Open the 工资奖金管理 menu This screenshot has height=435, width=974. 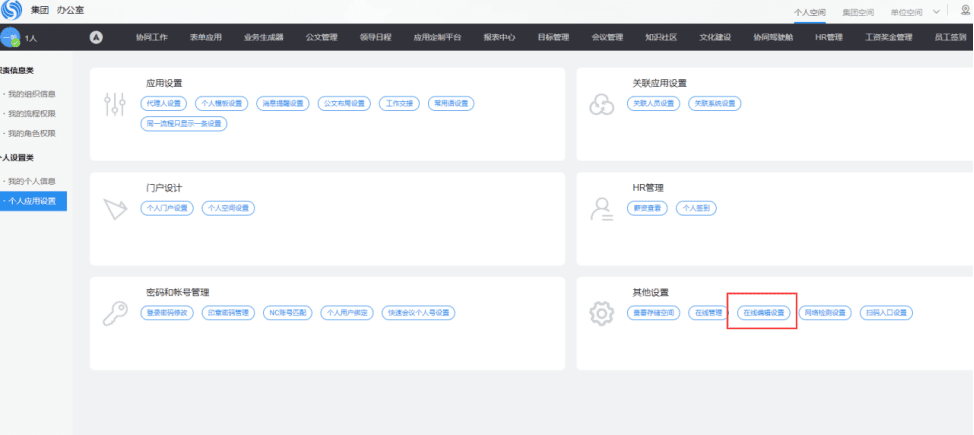coord(888,37)
